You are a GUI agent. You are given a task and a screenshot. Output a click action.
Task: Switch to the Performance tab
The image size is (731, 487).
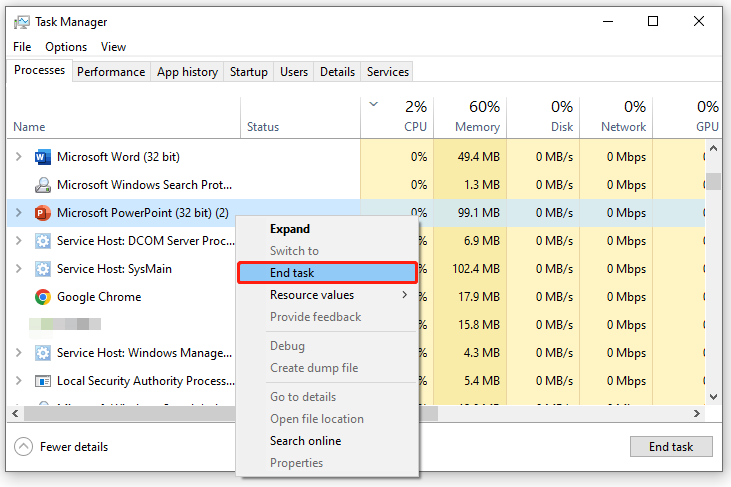click(x=111, y=72)
